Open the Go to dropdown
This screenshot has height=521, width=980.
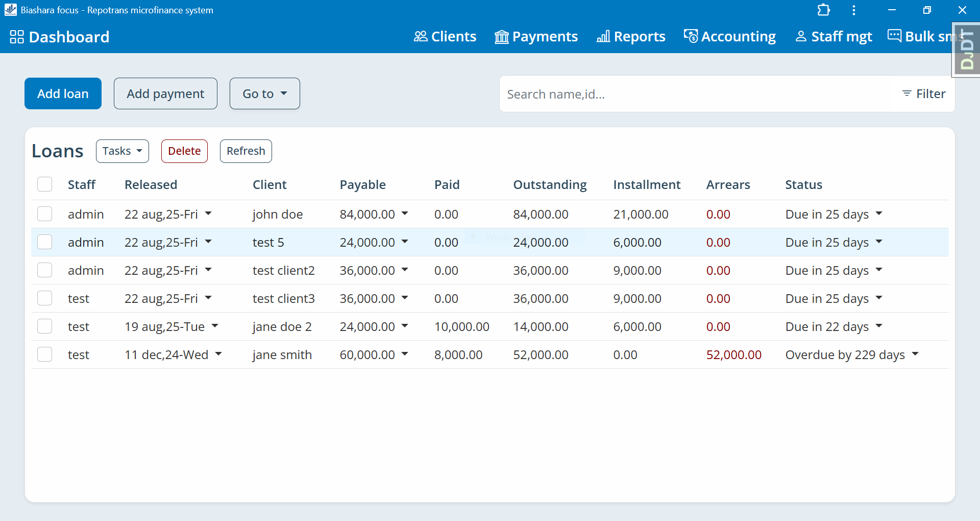click(x=264, y=93)
